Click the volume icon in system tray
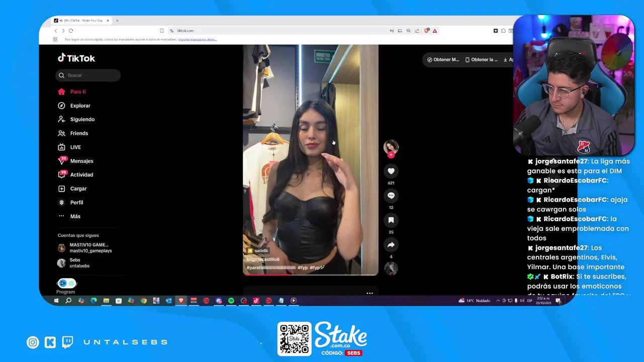The image size is (644, 362). 522,301
